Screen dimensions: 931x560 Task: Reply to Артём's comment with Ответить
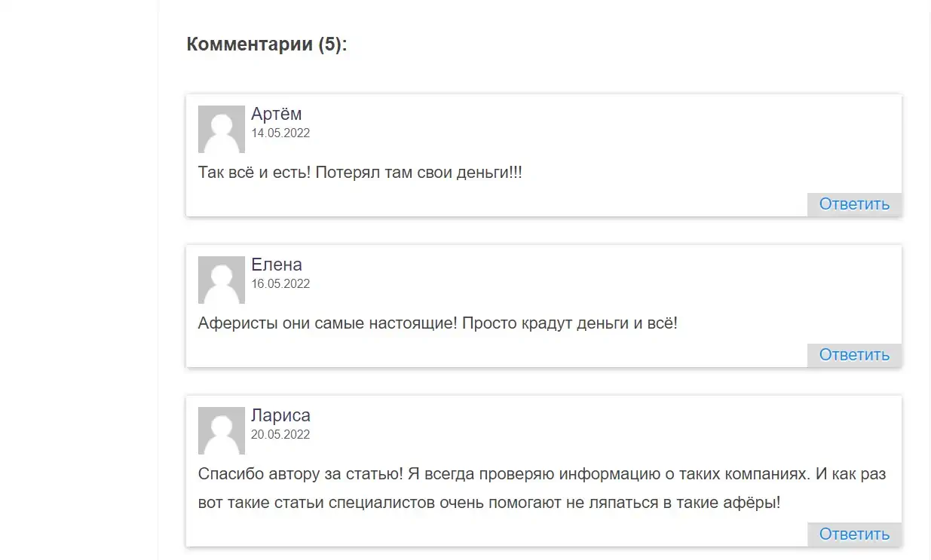click(854, 204)
